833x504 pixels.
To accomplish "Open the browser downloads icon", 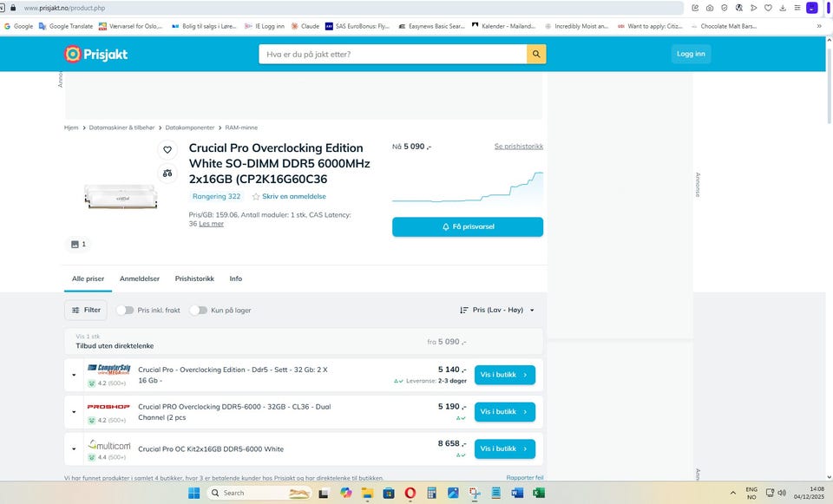I will 783,8.
